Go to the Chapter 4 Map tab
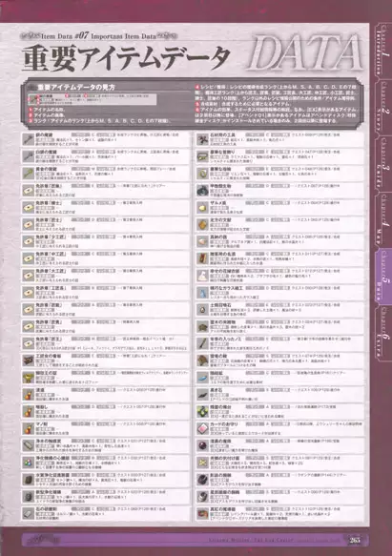The width and height of the screenshot is (392, 556). 383,219
